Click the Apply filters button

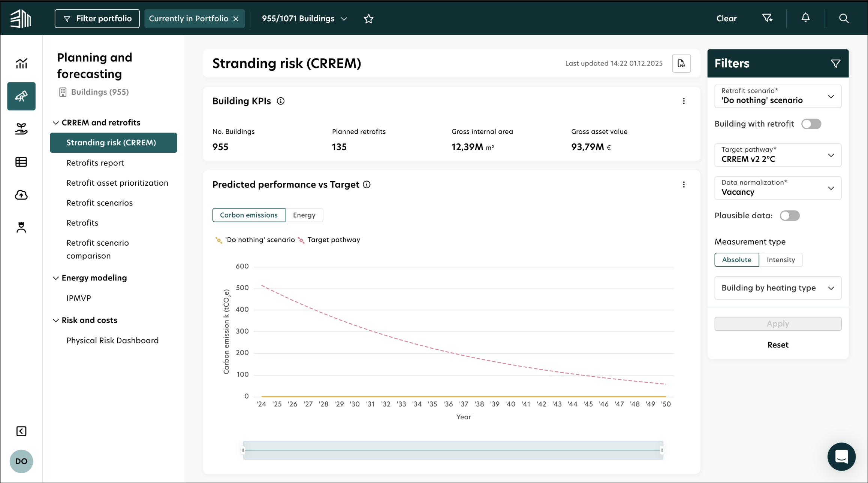pyautogui.click(x=778, y=324)
